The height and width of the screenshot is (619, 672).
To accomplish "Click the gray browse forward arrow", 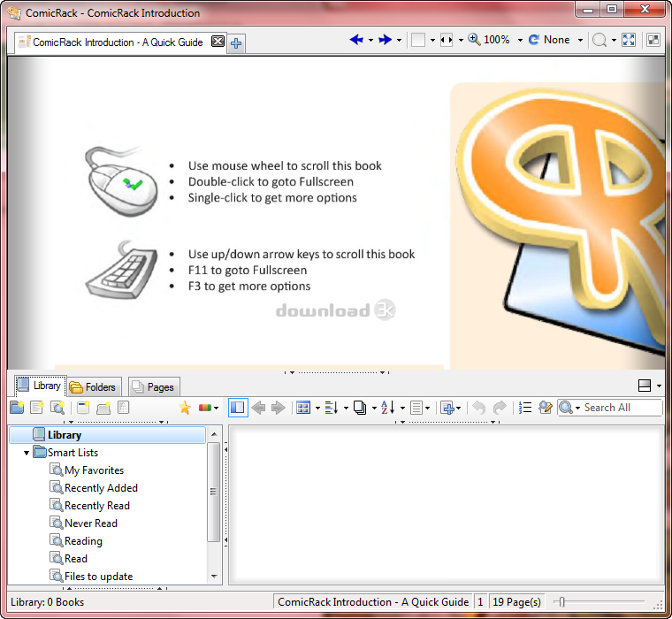I will (x=279, y=408).
